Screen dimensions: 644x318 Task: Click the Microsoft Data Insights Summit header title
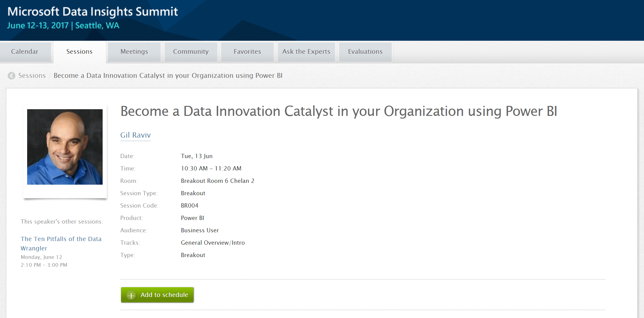click(x=93, y=12)
